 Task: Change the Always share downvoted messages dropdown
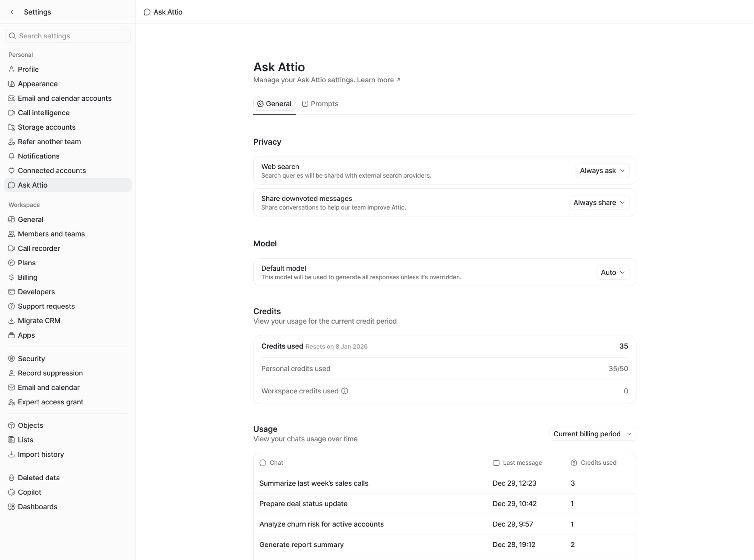599,202
